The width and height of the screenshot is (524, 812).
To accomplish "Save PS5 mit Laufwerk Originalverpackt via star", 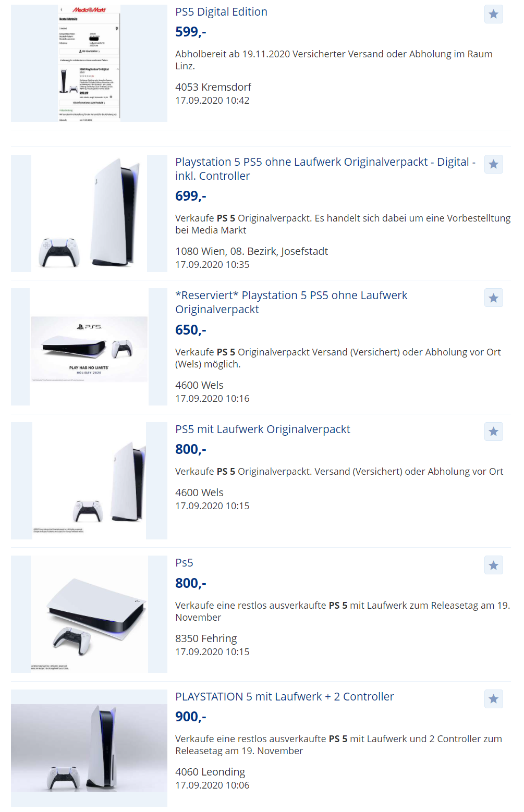I will 493,432.
